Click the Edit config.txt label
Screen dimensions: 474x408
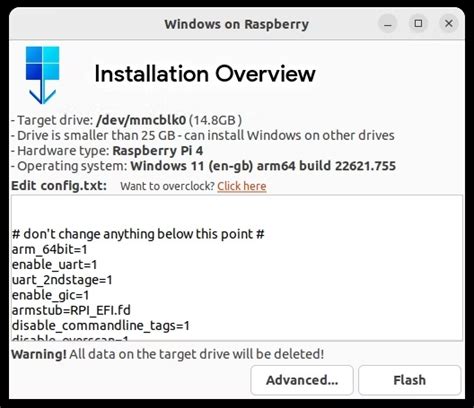(59, 186)
